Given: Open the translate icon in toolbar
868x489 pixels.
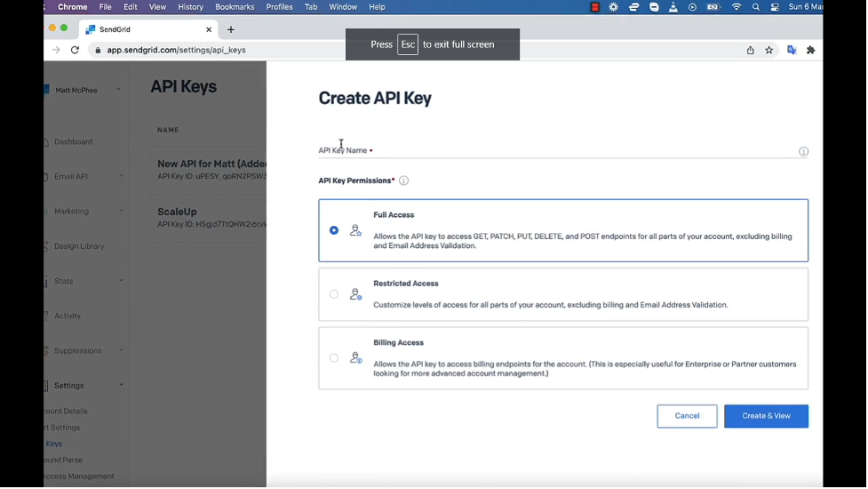Looking at the screenshot, I should click(792, 50).
